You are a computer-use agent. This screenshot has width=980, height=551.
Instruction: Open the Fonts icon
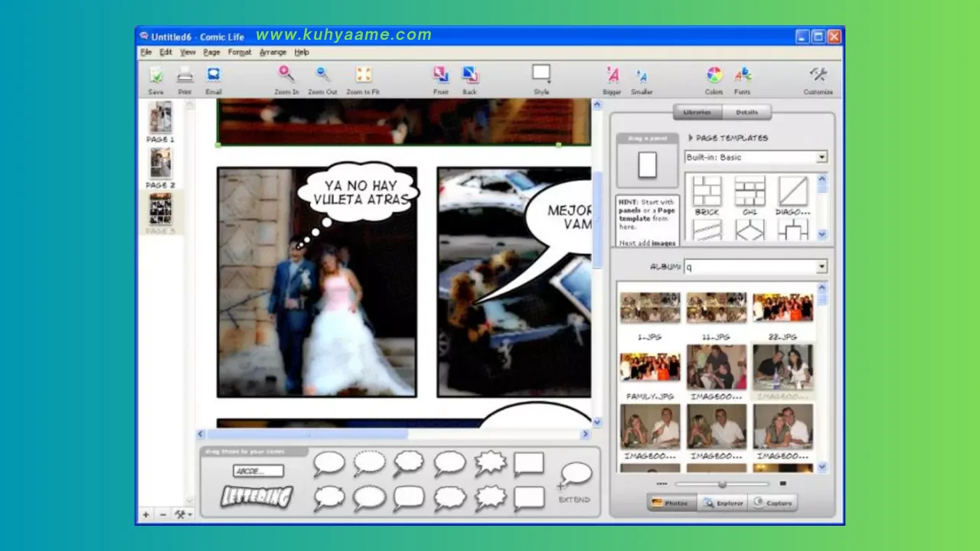click(743, 74)
